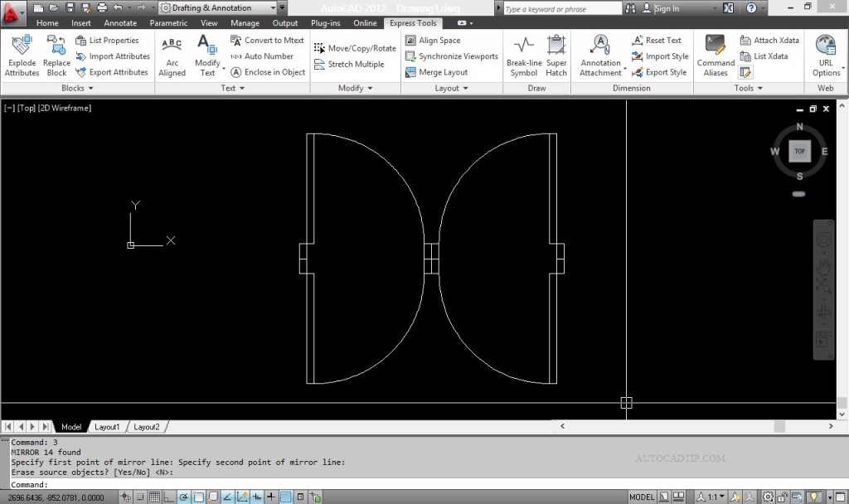The width and height of the screenshot is (849, 504).
Task: Click the MODEL space button in status bar
Action: tap(642, 497)
